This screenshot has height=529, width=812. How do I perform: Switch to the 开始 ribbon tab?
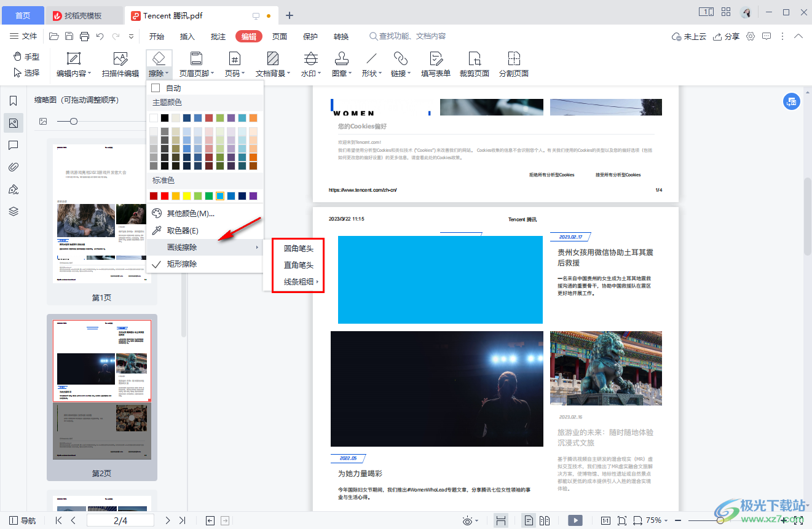pos(157,36)
